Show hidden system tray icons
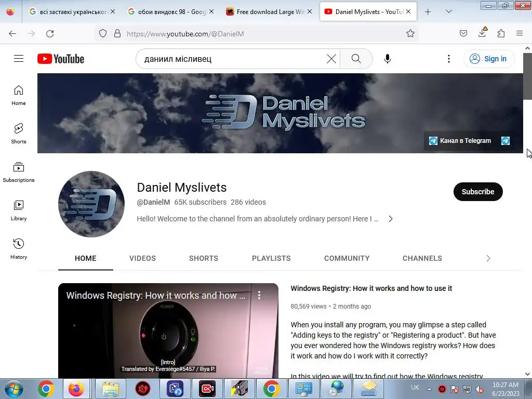This screenshot has width=532, height=399. coord(429,389)
